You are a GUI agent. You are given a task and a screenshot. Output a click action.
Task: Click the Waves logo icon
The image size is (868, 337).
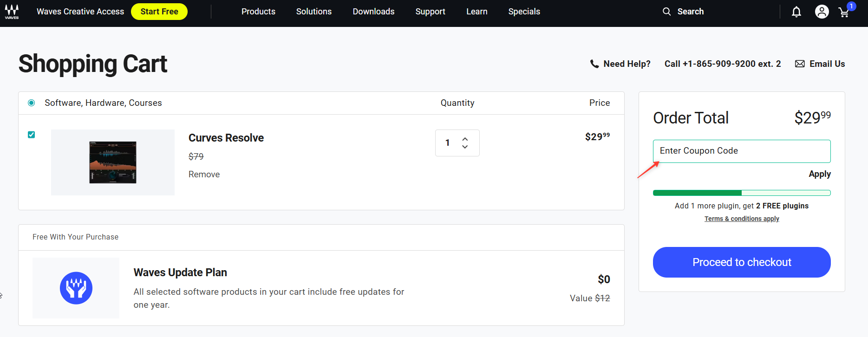(12, 12)
